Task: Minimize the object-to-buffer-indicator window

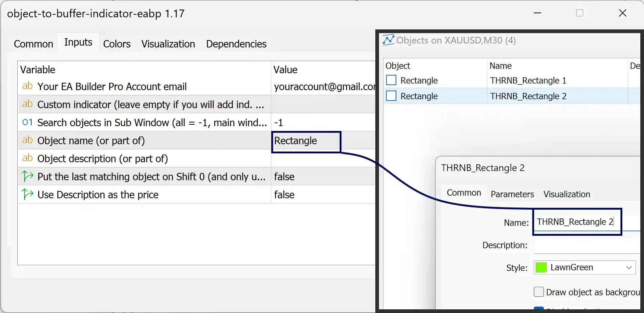Action: pos(537,13)
